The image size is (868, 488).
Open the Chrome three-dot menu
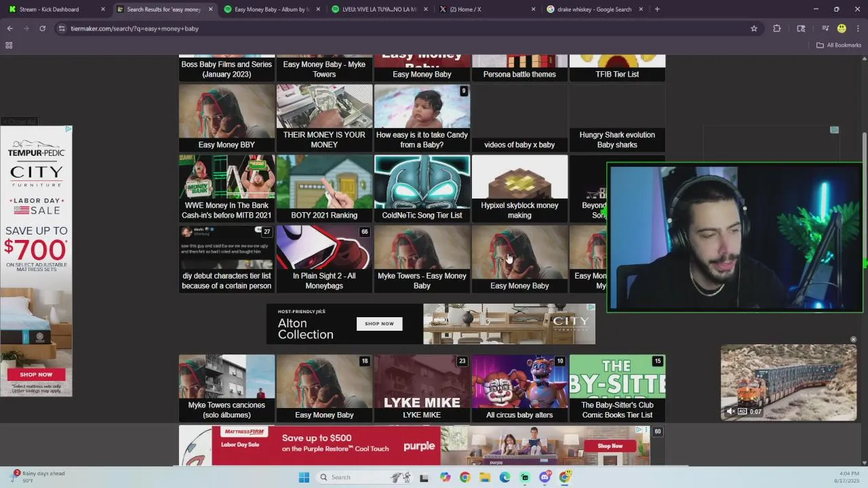point(858,28)
